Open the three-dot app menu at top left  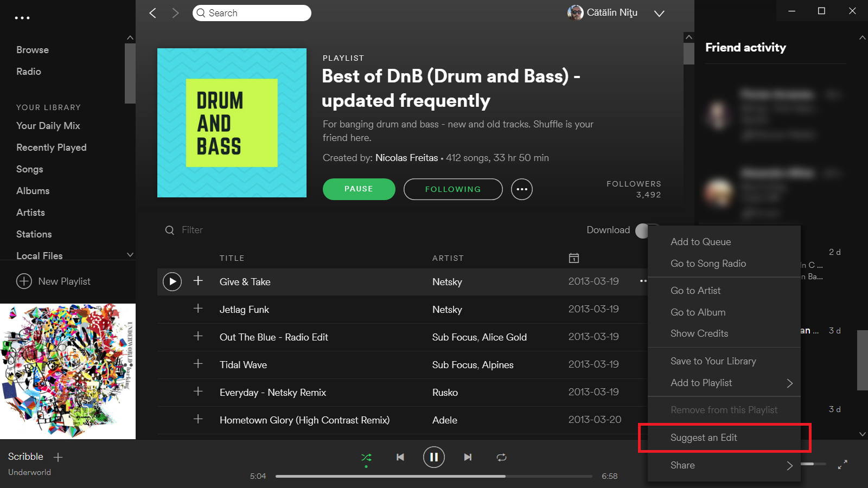pyautogui.click(x=22, y=18)
